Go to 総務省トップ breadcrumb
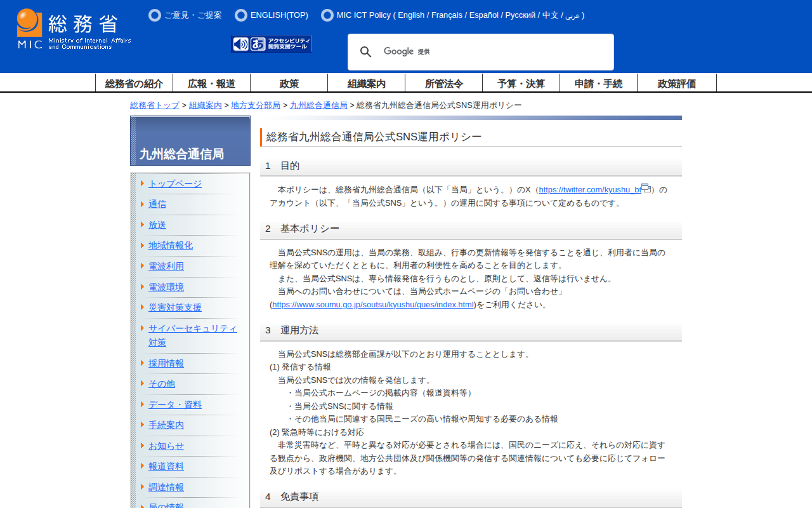This screenshot has width=812, height=508. coord(155,105)
